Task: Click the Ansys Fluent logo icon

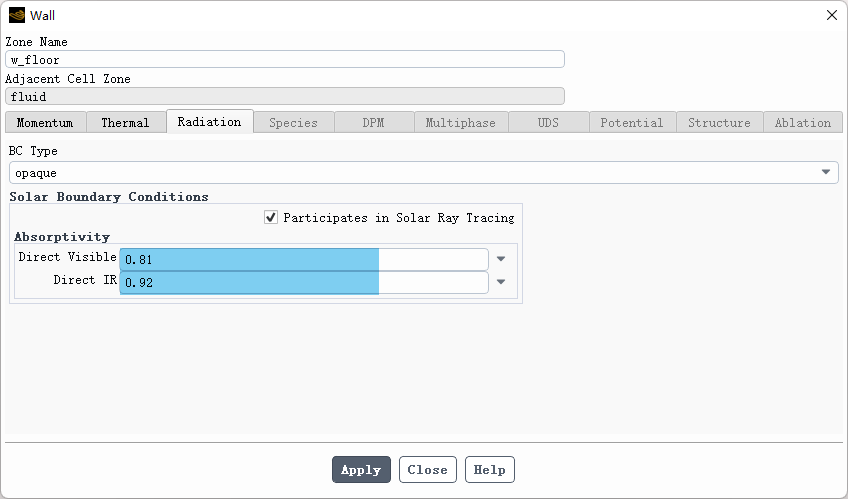Action: click(x=17, y=15)
